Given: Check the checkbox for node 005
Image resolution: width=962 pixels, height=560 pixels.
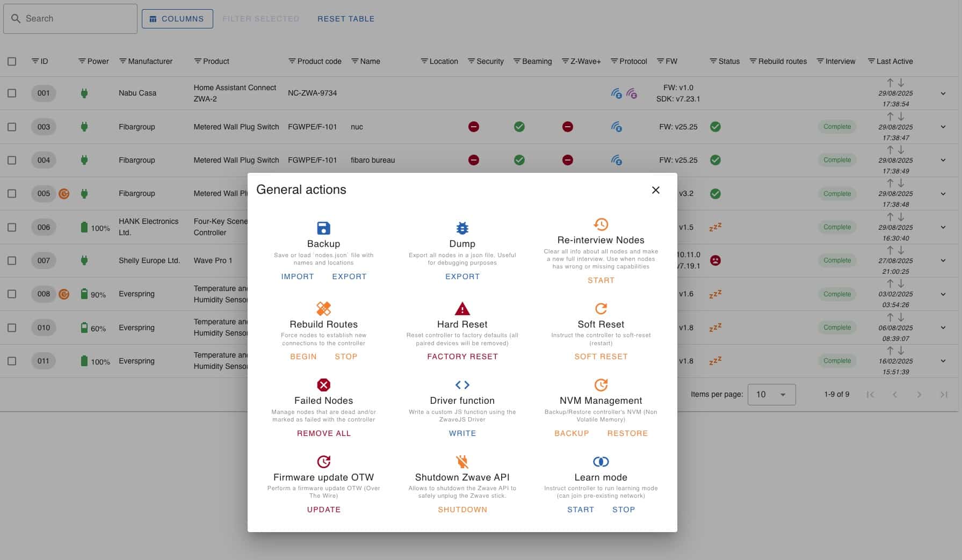Looking at the screenshot, I should coord(12,193).
